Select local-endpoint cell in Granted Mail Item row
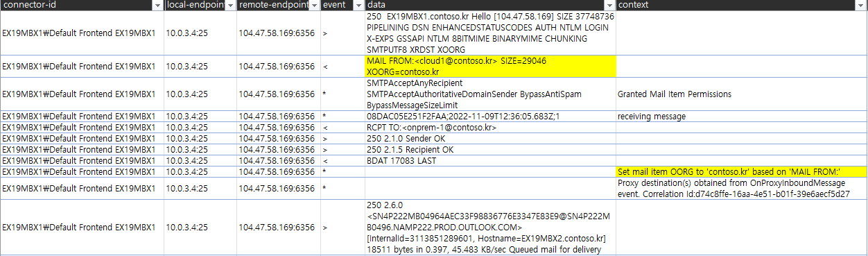Image resolution: width=868 pixels, height=256 pixels. [200, 94]
